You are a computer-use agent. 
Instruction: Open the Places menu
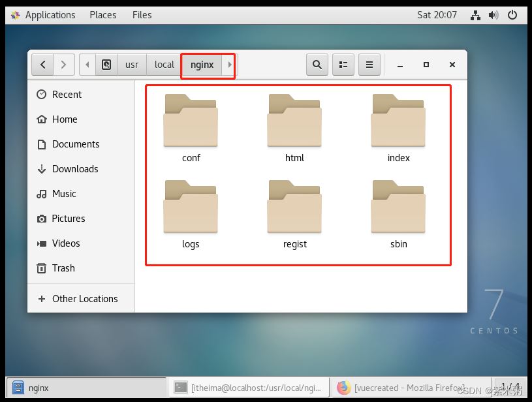(103, 15)
